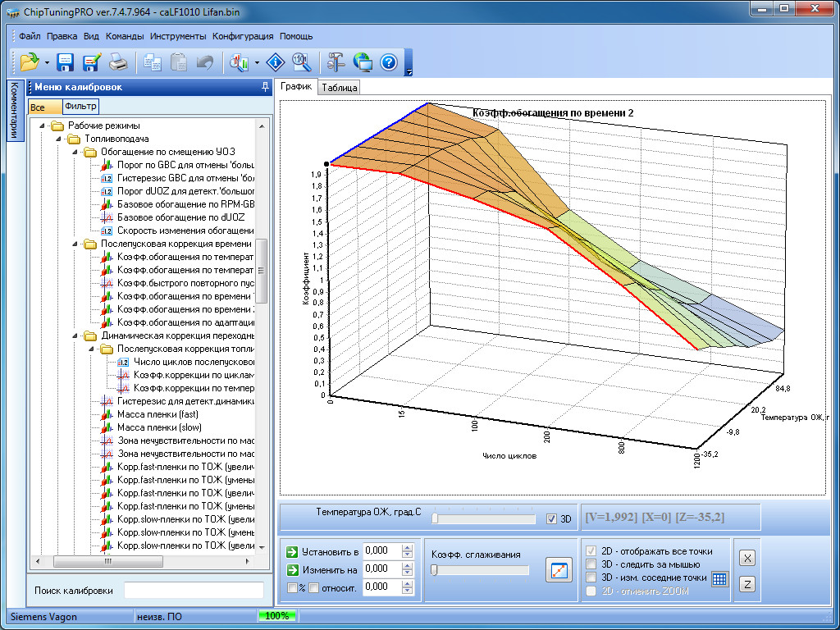This screenshot has height=630, width=840.
Task: Open the 'Инструменты' menu
Action: (178, 36)
